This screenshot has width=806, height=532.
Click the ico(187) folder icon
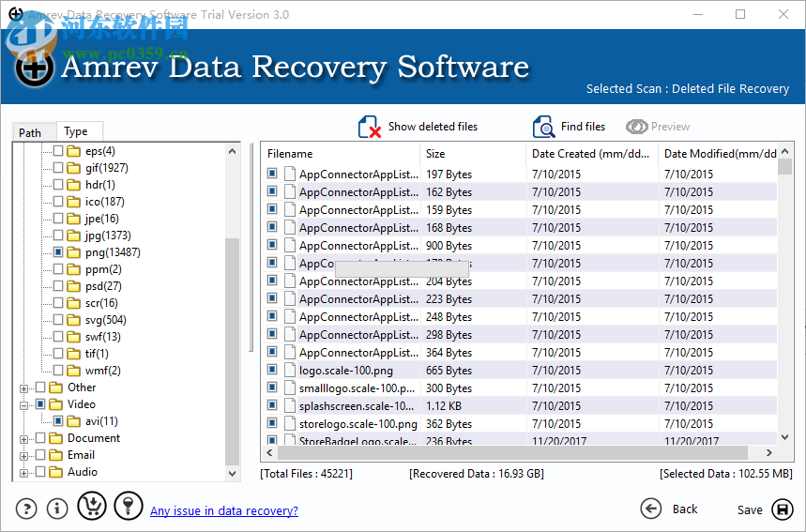pos(74,202)
